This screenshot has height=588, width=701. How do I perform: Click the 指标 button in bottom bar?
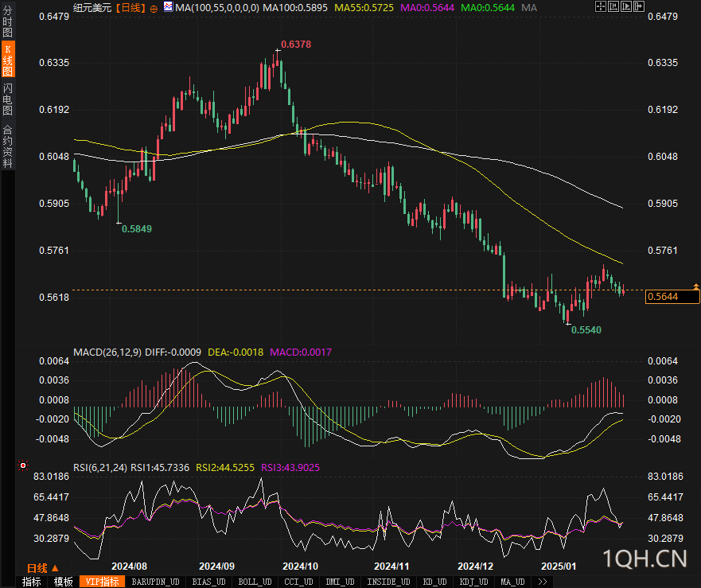pos(32,582)
